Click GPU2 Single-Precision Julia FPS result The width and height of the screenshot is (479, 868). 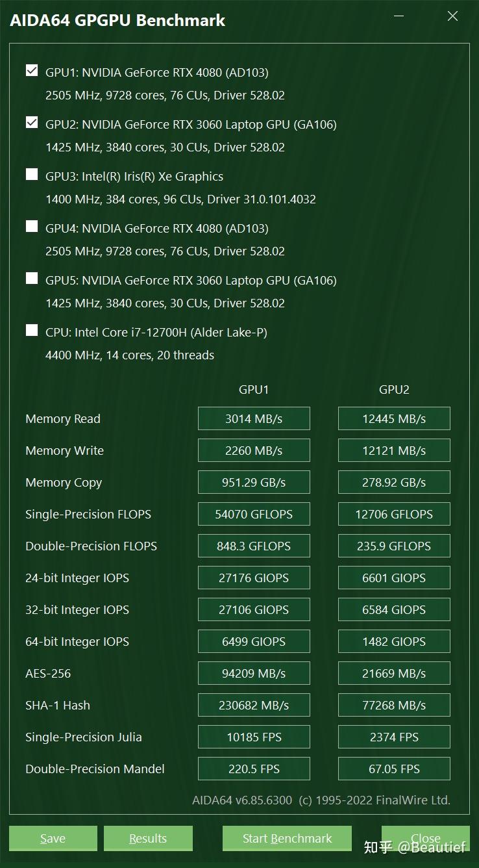tap(394, 737)
